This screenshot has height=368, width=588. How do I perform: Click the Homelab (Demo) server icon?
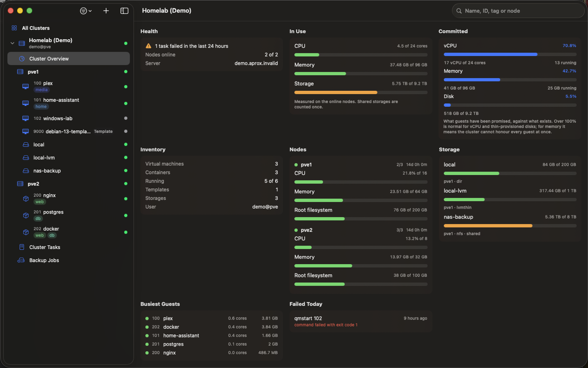click(x=22, y=43)
